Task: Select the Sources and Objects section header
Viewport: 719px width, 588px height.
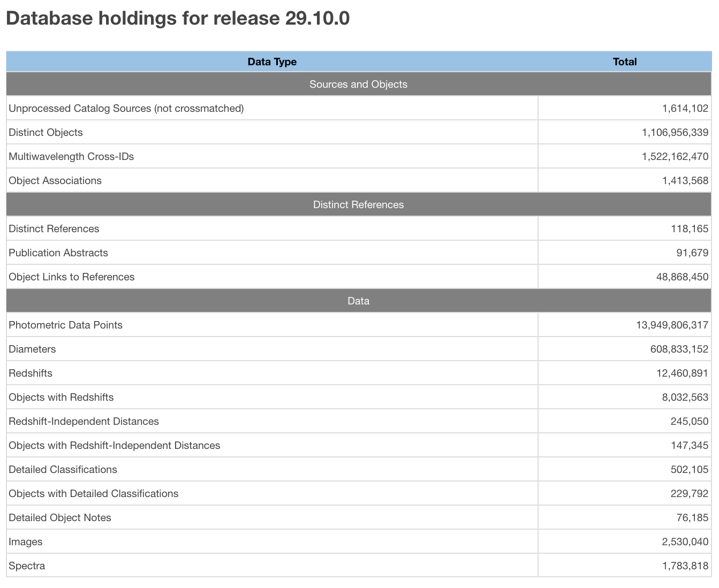Action: [358, 84]
